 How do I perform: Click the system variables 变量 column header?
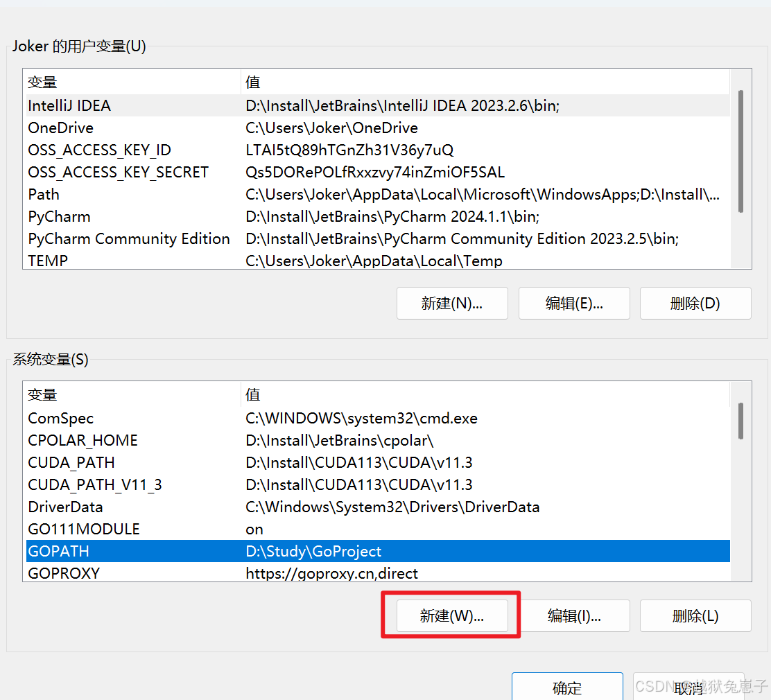tap(132, 395)
